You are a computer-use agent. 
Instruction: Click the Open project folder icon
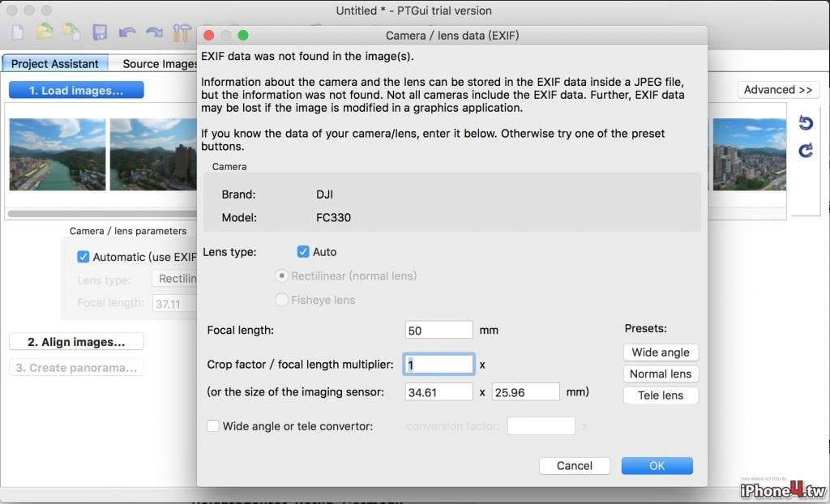[45, 32]
